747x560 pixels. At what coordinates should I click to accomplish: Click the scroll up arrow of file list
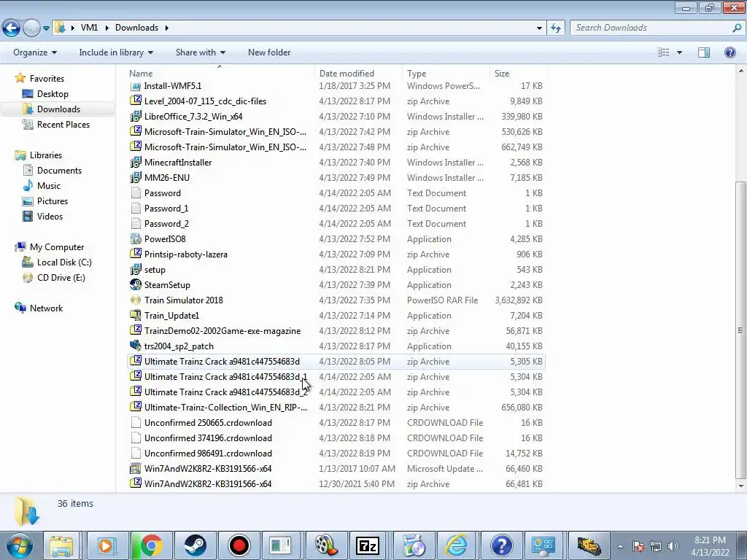(x=740, y=71)
